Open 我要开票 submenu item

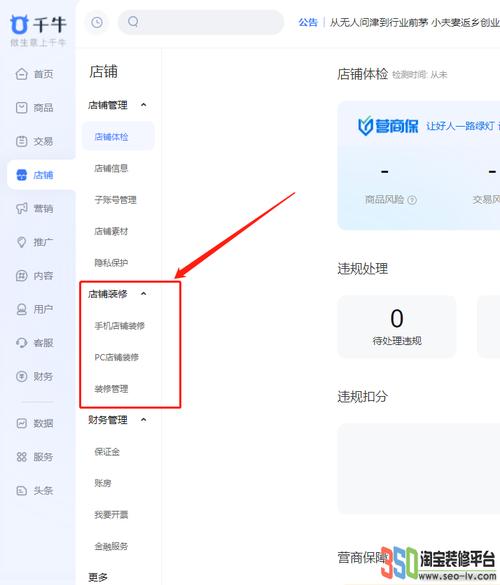[x=111, y=515]
